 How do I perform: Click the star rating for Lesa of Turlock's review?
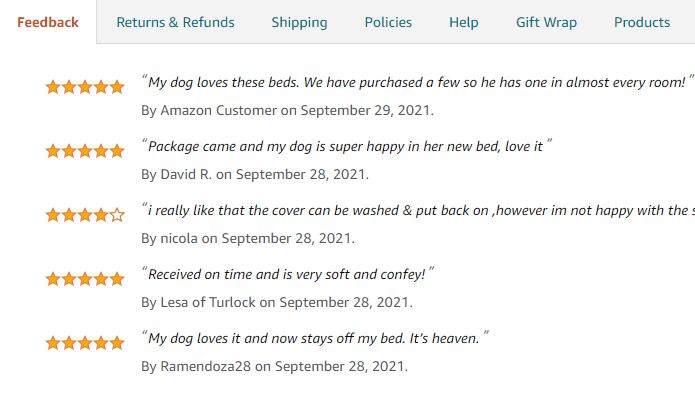coord(85,279)
